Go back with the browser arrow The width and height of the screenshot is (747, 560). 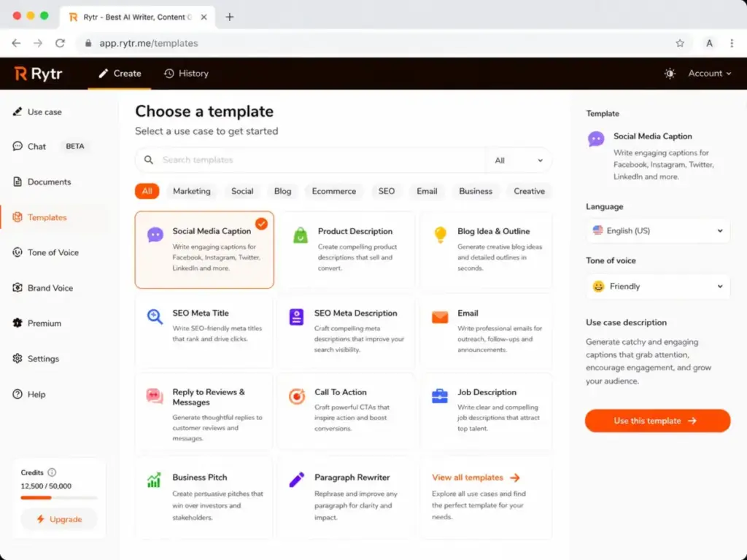click(16, 43)
